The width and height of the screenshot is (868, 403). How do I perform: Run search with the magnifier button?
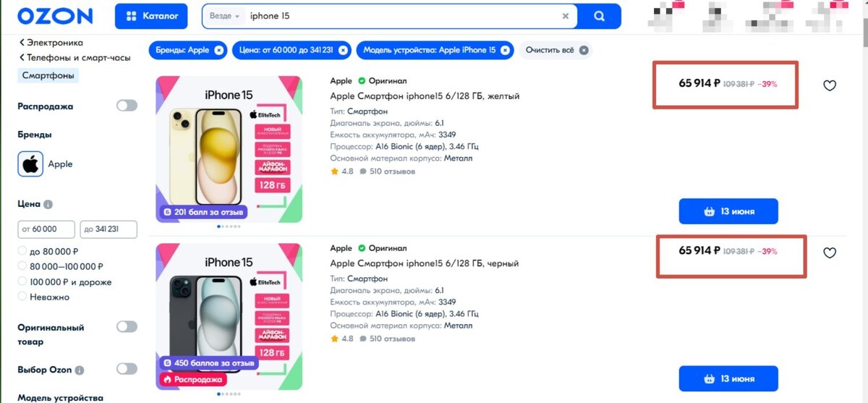[x=599, y=16]
